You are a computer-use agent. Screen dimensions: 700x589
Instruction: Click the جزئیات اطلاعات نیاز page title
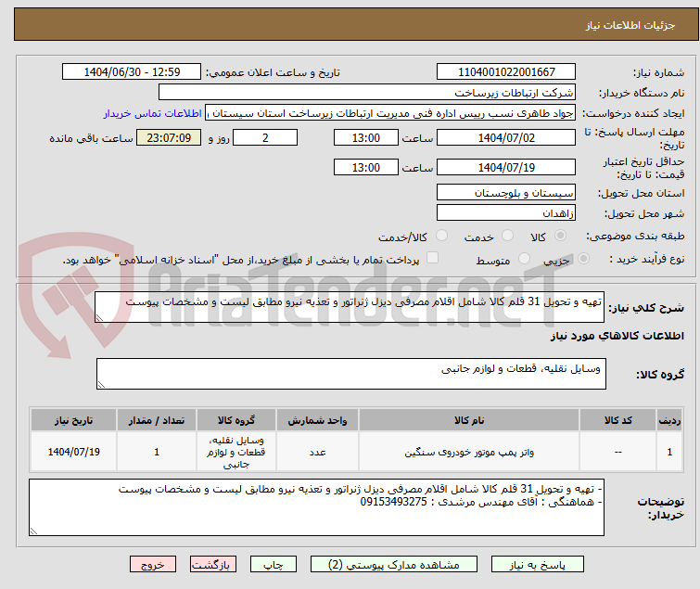click(x=630, y=25)
